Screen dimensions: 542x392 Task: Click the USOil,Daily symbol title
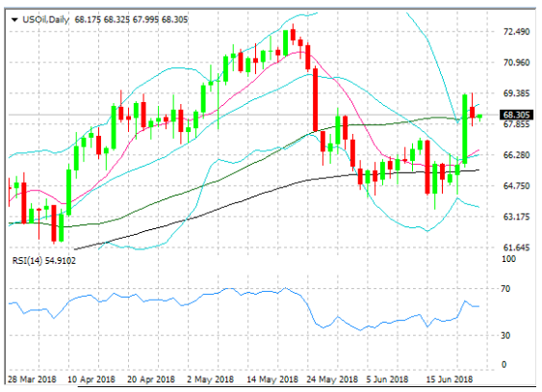[45, 19]
